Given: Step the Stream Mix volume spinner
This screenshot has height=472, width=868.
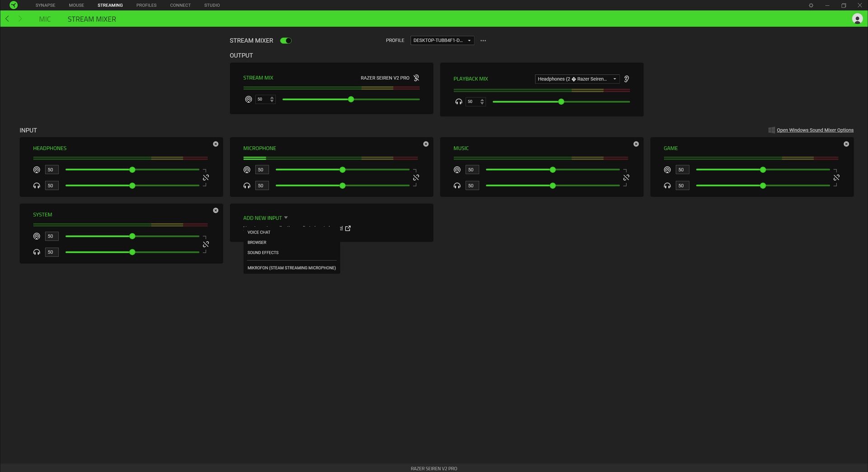Looking at the screenshot, I should (272, 99).
